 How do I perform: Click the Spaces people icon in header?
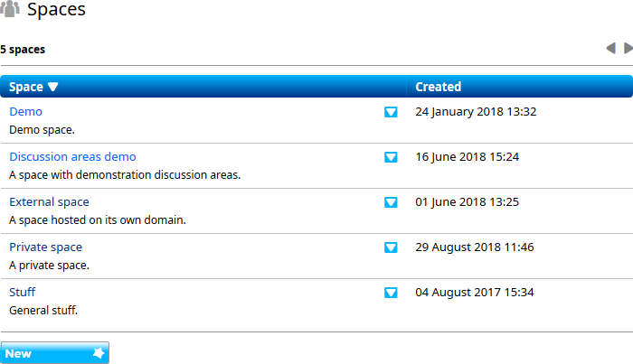10,8
